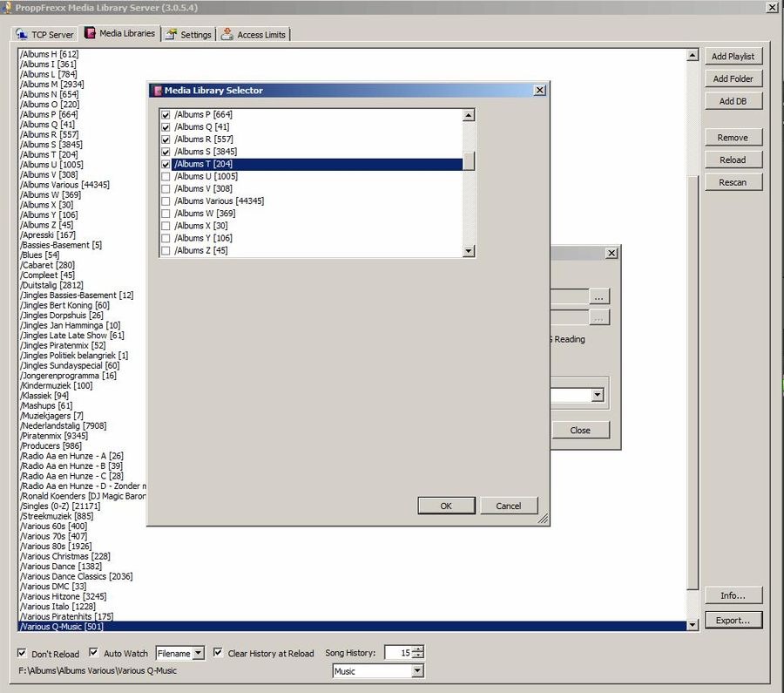Select /Piratenmix [9345] in the main list
784x693 pixels.
coord(54,436)
